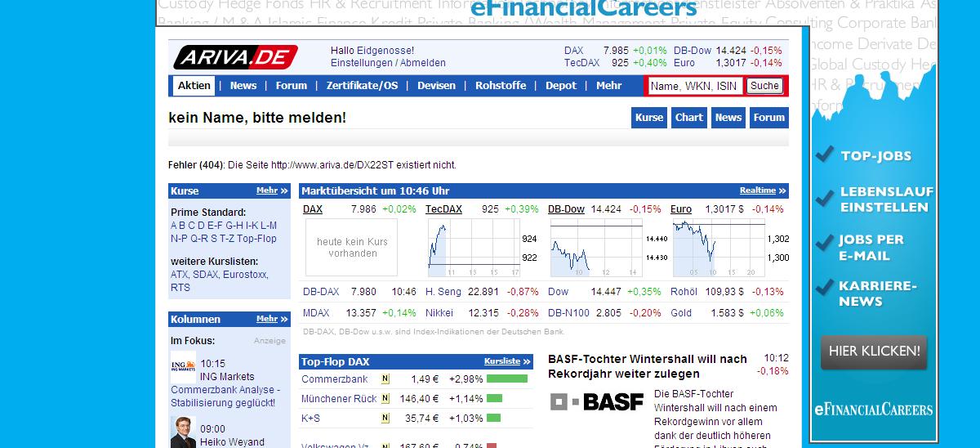
Task: Open Commerzbank Analyse column article
Action: point(225,396)
